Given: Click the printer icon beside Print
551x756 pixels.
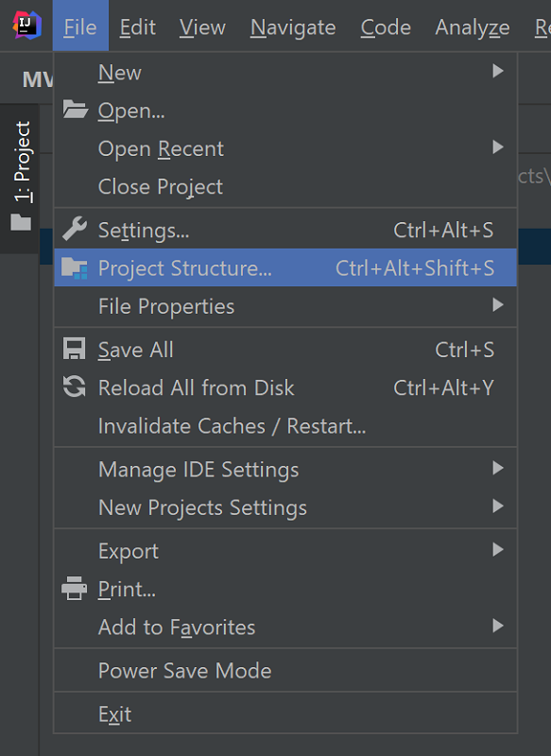Looking at the screenshot, I should [x=75, y=588].
